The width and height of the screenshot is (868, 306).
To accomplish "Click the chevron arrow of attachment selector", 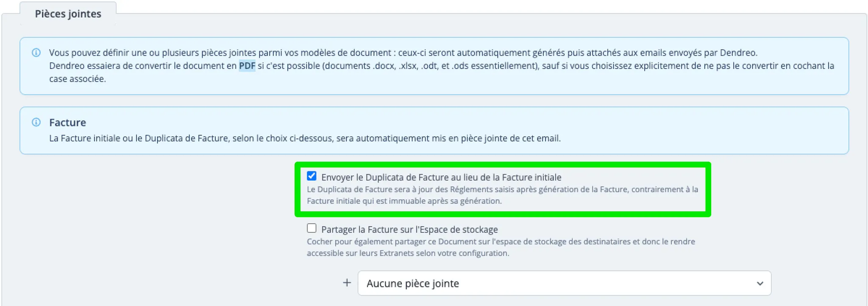I will pos(759,284).
